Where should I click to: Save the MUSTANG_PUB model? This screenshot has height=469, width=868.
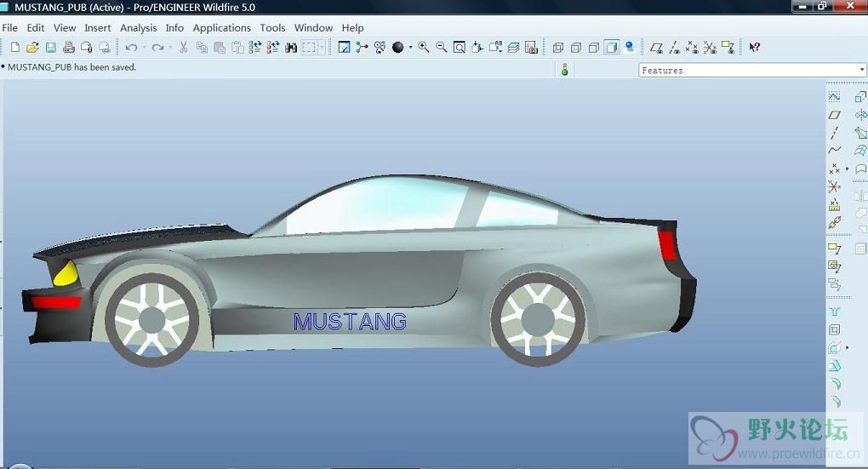click(x=50, y=48)
